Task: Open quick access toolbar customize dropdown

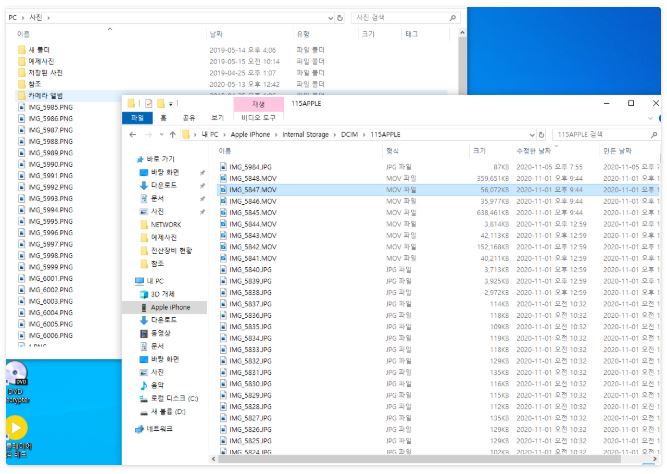Action: (x=171, y=104)
